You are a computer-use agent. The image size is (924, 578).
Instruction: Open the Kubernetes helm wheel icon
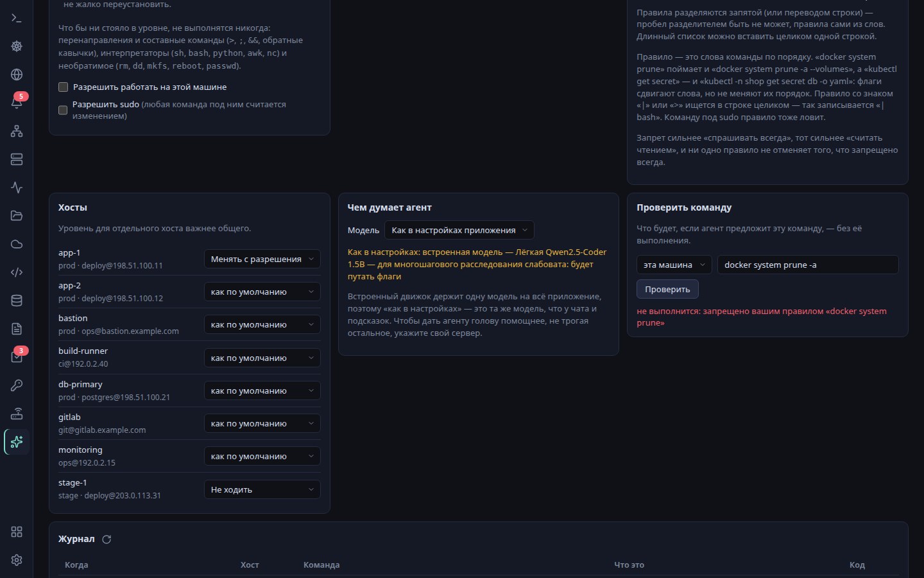click(x=17, y=46)
